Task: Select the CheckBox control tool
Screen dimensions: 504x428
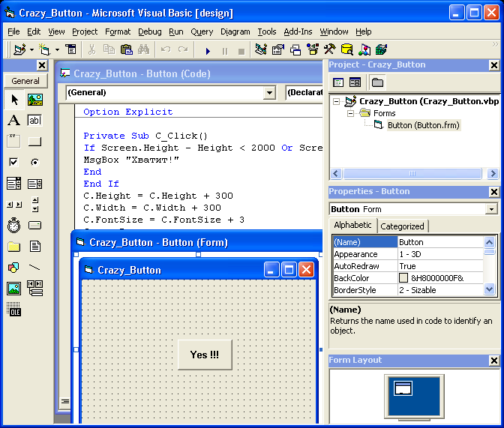Action: pyautogui.click(x=13, y=162)
